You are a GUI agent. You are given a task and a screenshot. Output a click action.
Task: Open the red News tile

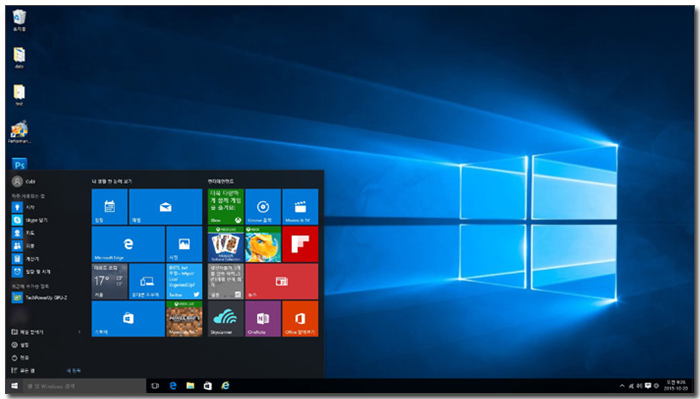[282, 281]
